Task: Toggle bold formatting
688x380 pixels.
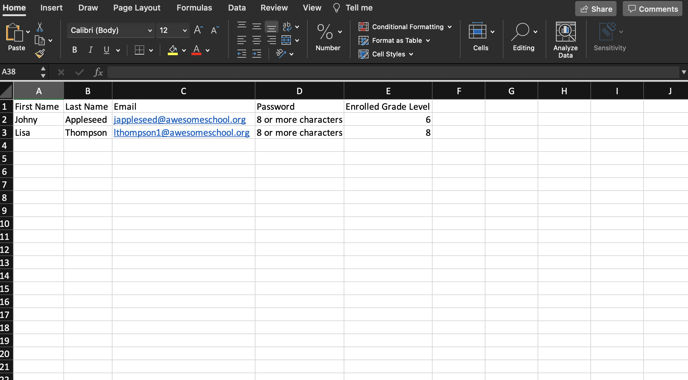Action: (75, 50)
